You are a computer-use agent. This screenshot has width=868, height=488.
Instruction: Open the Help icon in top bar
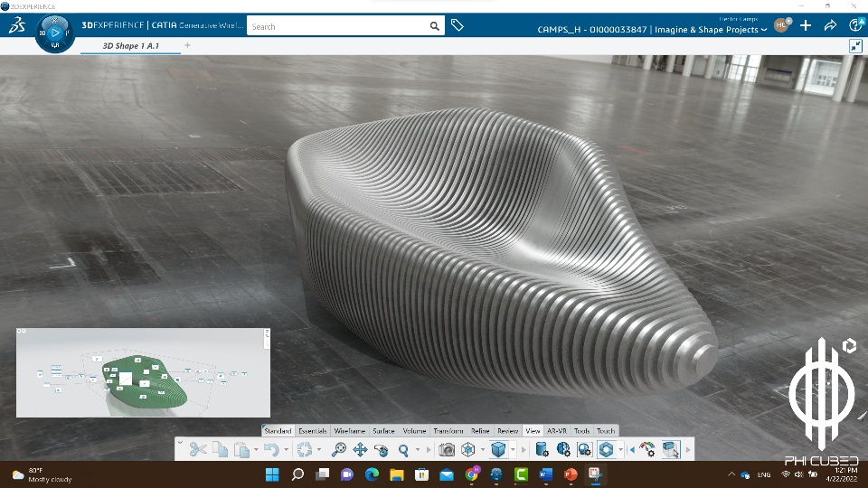(x=856, y=25)
